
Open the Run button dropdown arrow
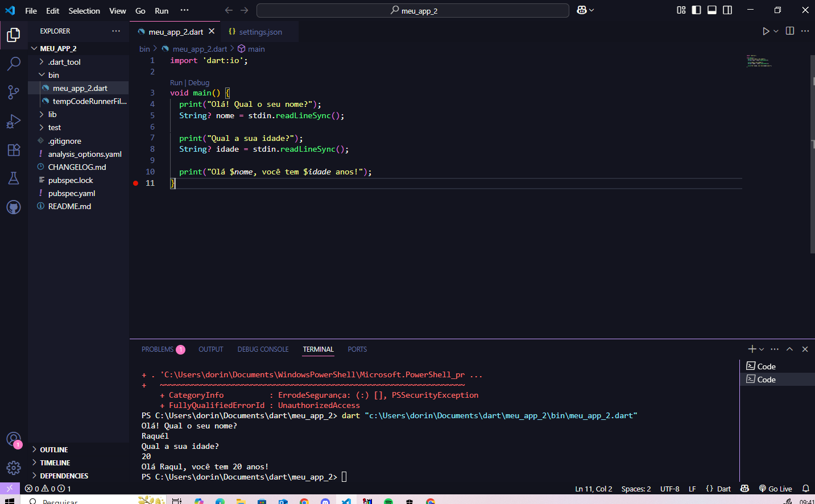776,31
